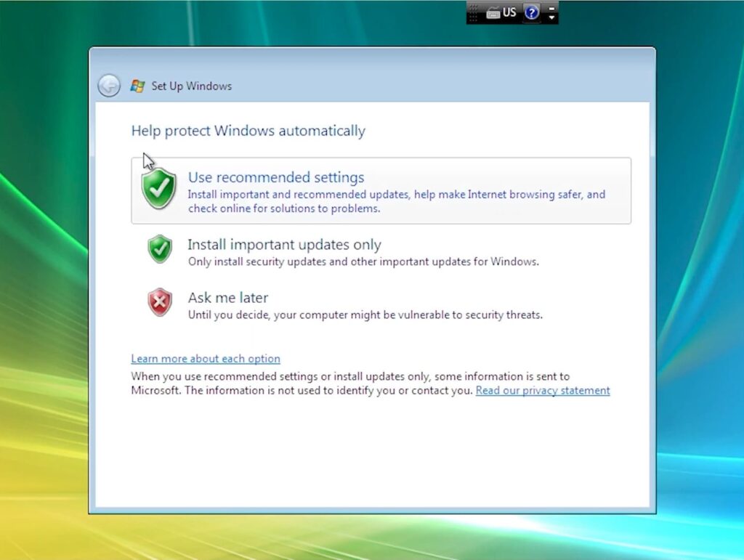Viewport: 744px width, 560px height.
Task: Click the "Set Up Windows" title text
Action: pos(191,86)
